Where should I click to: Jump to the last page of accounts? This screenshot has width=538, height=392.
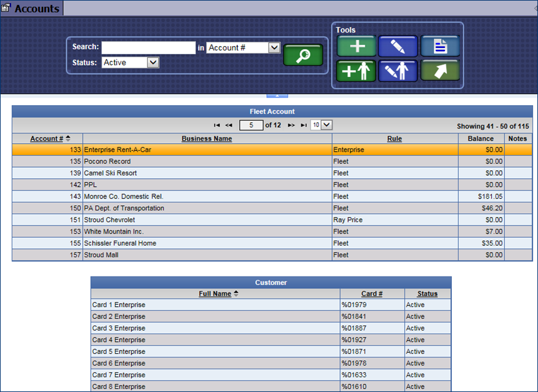[x=304, y=125]
